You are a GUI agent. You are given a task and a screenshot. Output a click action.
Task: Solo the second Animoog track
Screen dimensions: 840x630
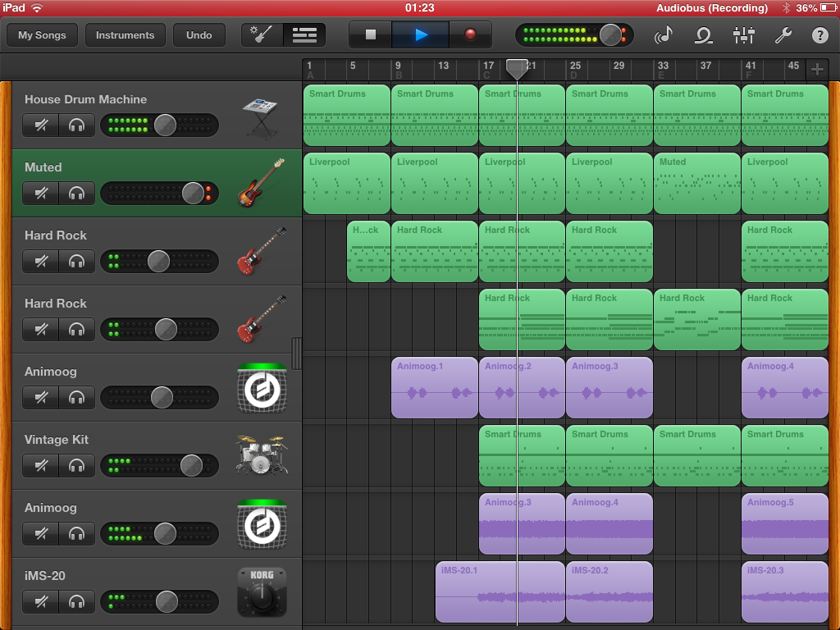pyautogui.click(x=76, y=533)
